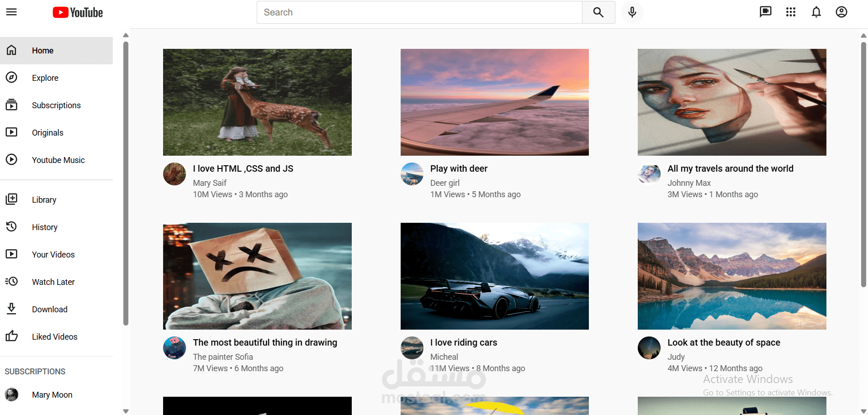Click the deer and girl video thumbnail
Viewport: 868px width, 415px height.
(x=257, y=102)
